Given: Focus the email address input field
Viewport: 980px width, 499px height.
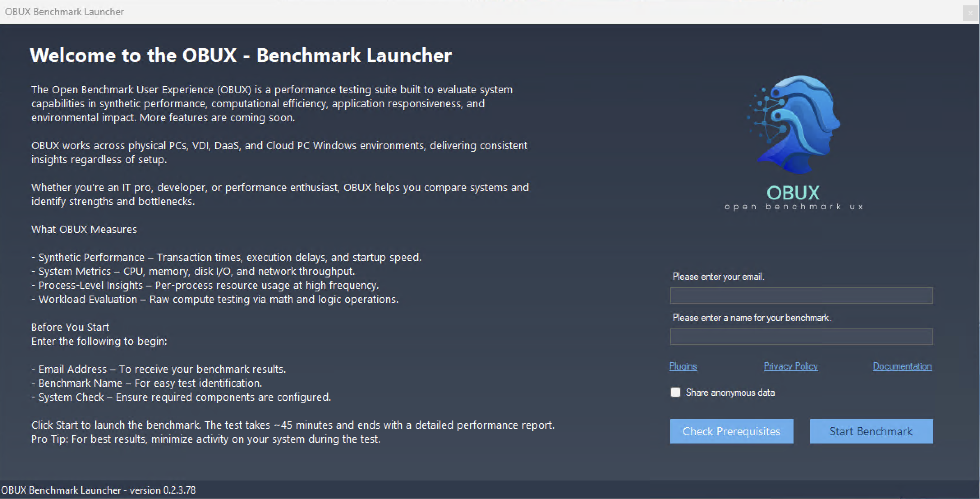Looking at the screenshot, I should [x=801, y=296].
